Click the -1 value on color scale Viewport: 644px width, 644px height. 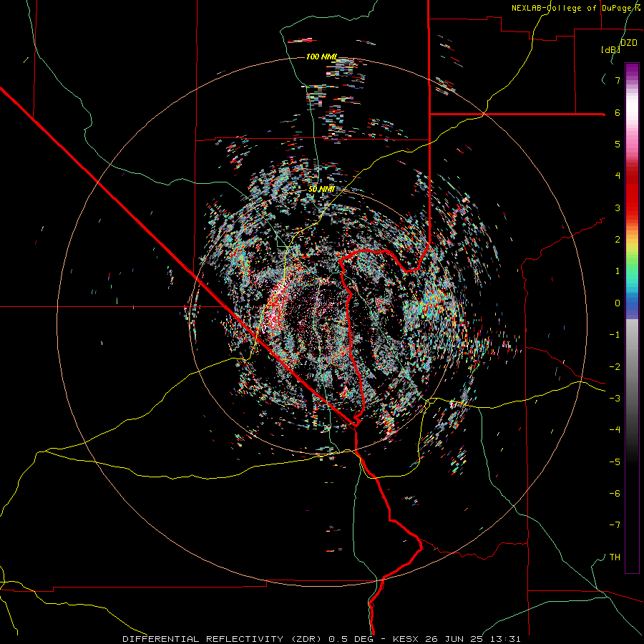click(615, 335)
